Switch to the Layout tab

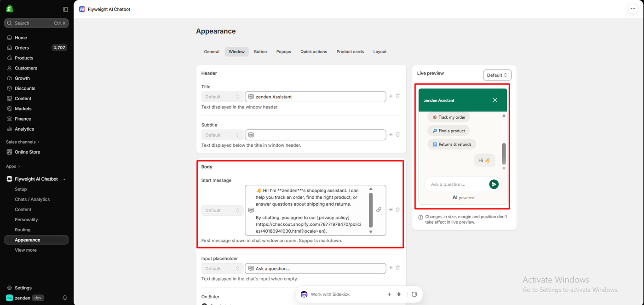coord(380,52)
